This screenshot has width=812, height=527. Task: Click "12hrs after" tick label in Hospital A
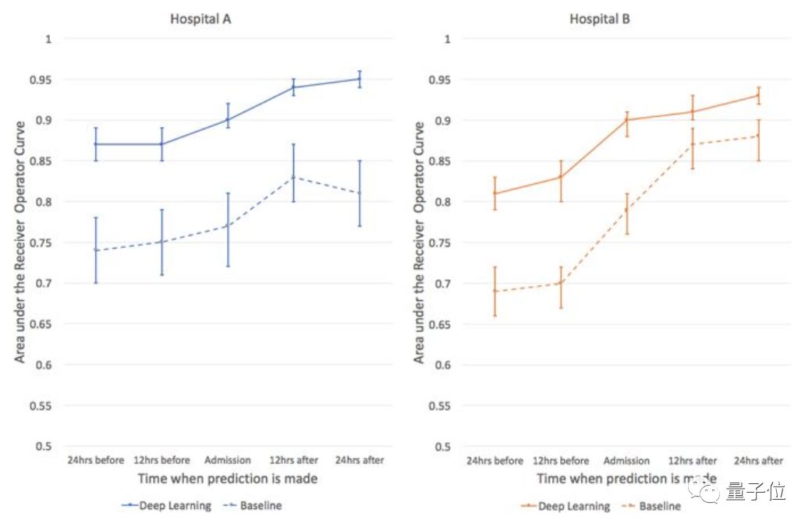click(293, 460)
